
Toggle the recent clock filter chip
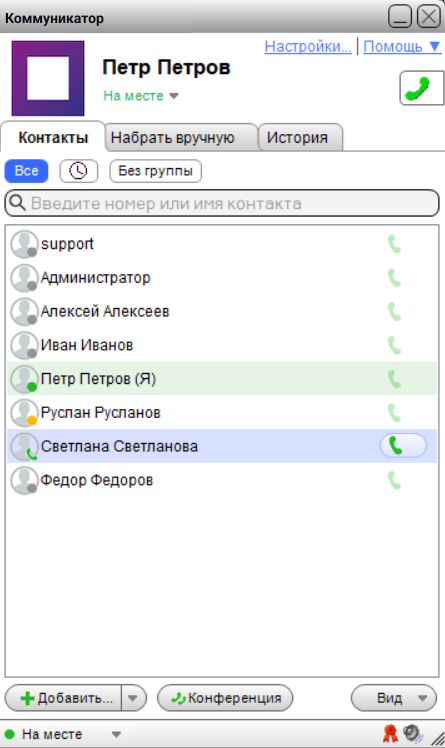79,171
